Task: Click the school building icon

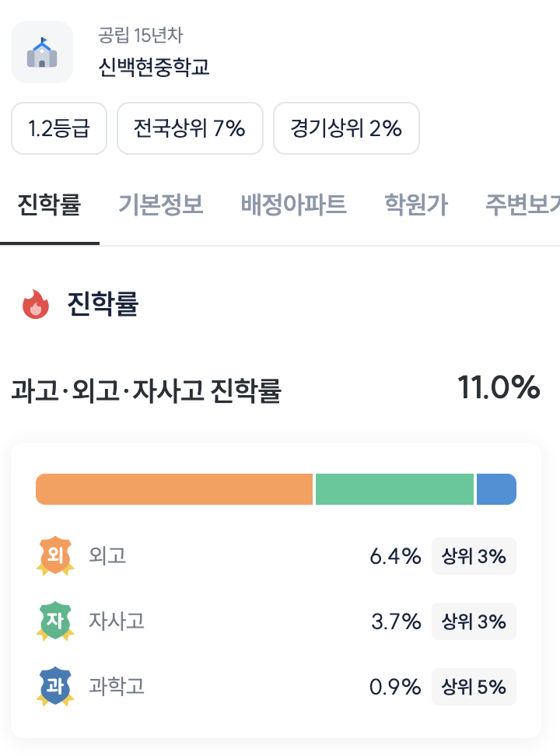Action: pyautogui.click(x=42, y=52)
